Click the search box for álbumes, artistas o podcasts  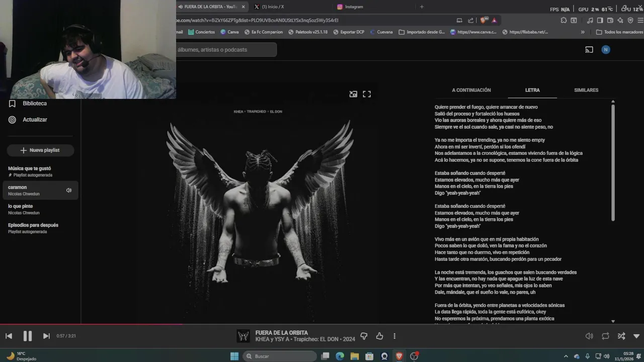click(226, 50)
